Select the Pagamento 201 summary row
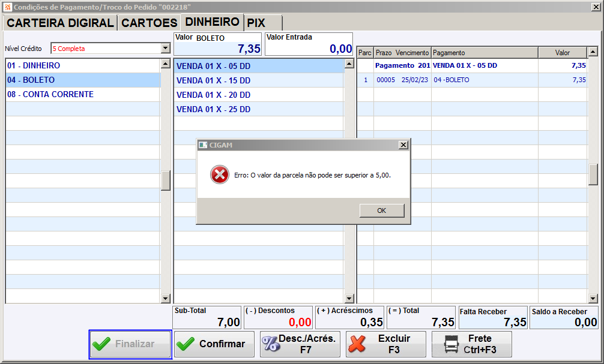The image size is (604, 364). tap(472, 66)
